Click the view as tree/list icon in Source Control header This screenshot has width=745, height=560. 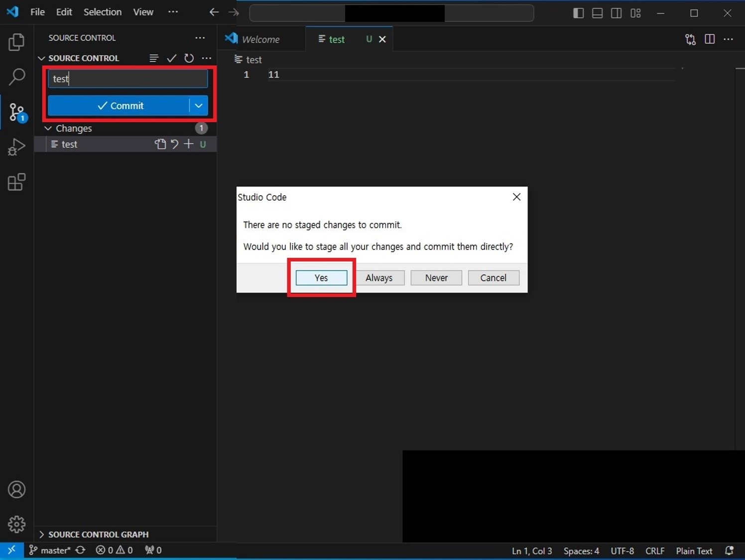tap(154, 58)
